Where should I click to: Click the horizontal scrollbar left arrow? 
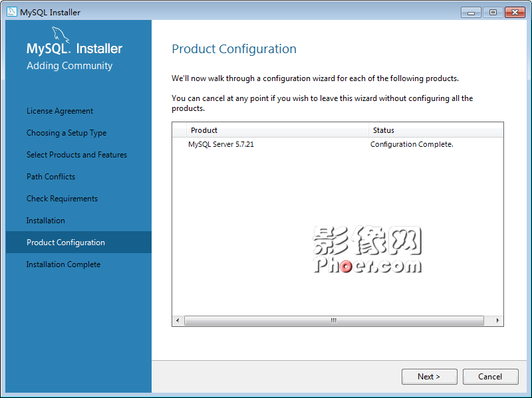pos(178,320)
